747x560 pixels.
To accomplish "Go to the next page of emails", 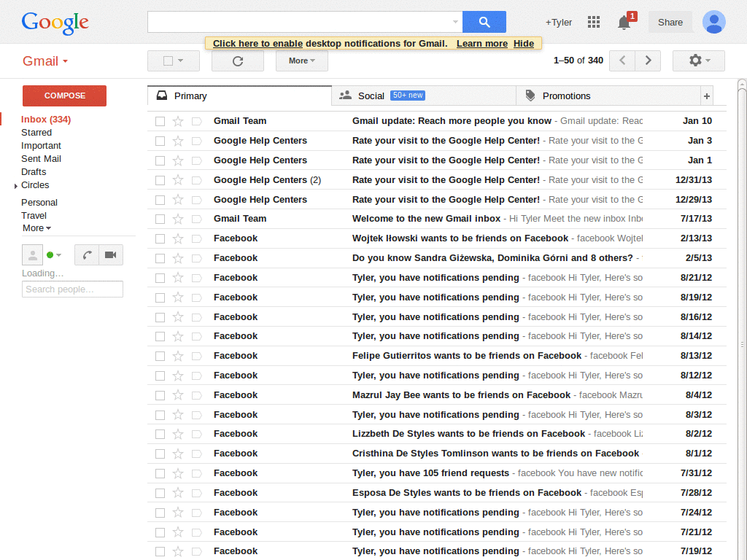I will tap(649, 61).
